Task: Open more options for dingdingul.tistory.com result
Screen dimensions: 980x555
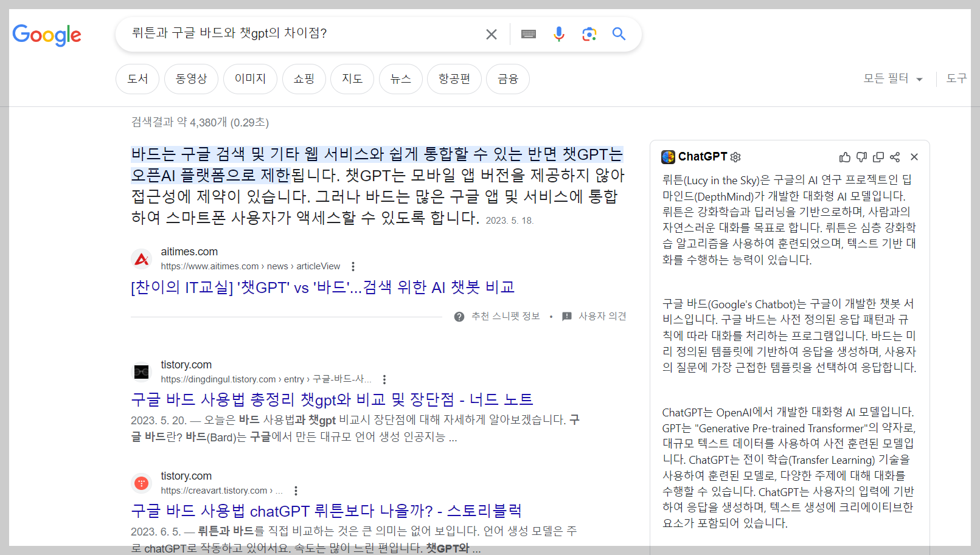Action: tap(384, 379)
